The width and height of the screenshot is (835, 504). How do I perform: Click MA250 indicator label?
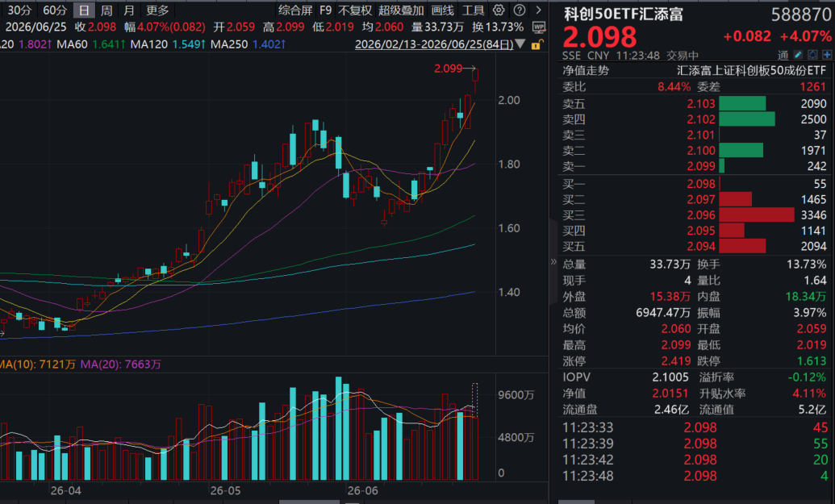click(229, 44)
